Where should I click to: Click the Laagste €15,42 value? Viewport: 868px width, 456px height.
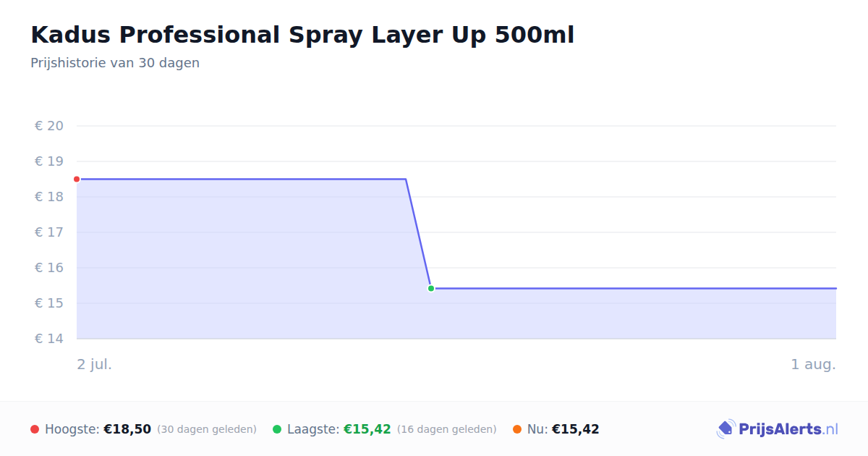[x=367, y=429]
